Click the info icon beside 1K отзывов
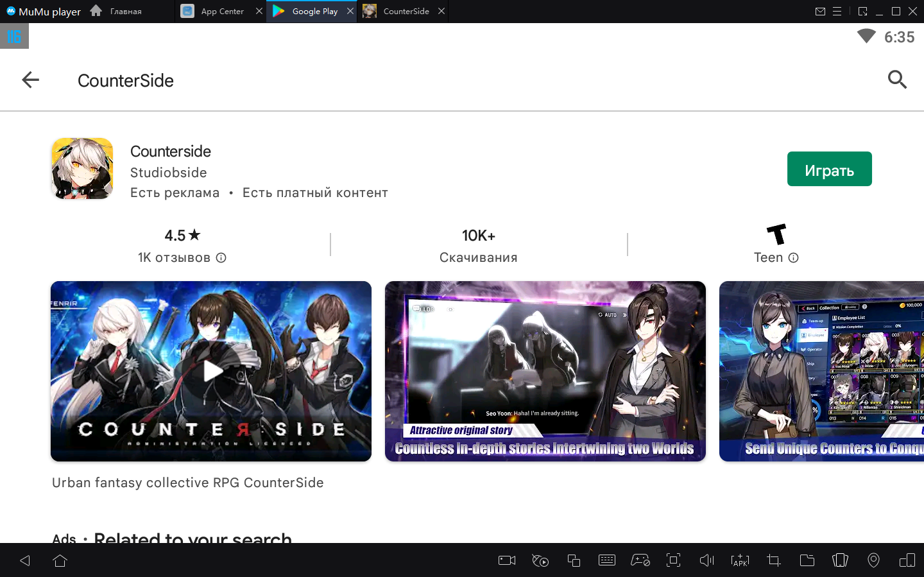The height and width of the screenshot is (577, 924). 221,257
